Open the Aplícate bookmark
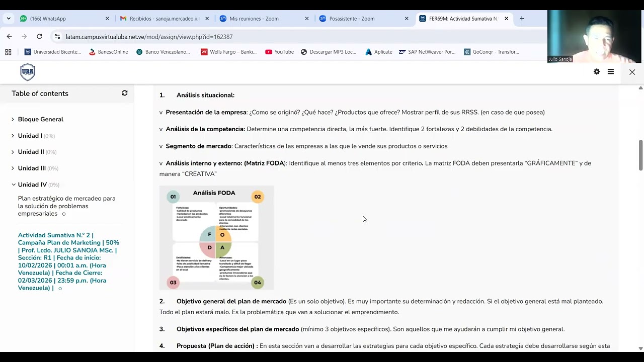 [378, 52]
